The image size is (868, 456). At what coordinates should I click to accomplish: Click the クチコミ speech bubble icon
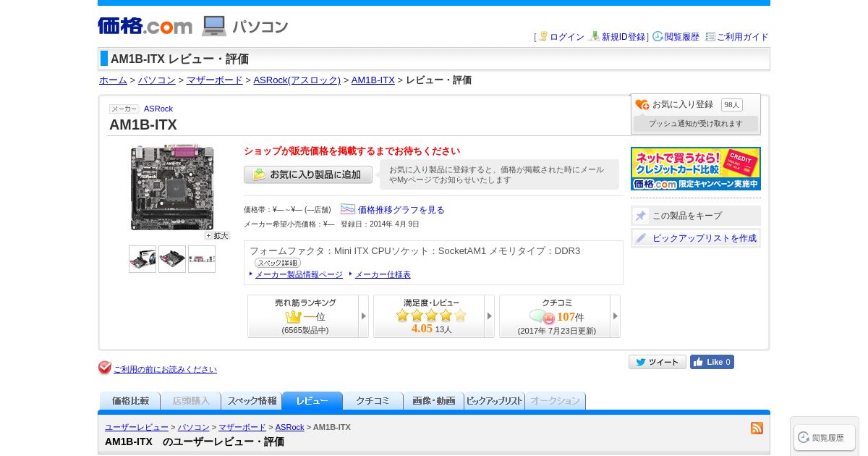click(x=542, y=317)
